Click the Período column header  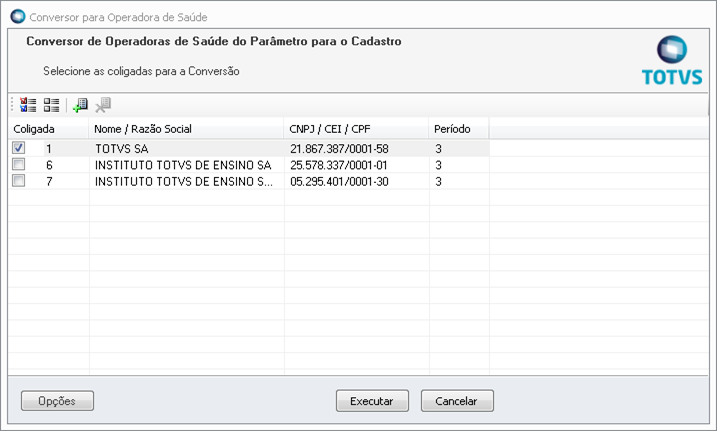[445, 129]
